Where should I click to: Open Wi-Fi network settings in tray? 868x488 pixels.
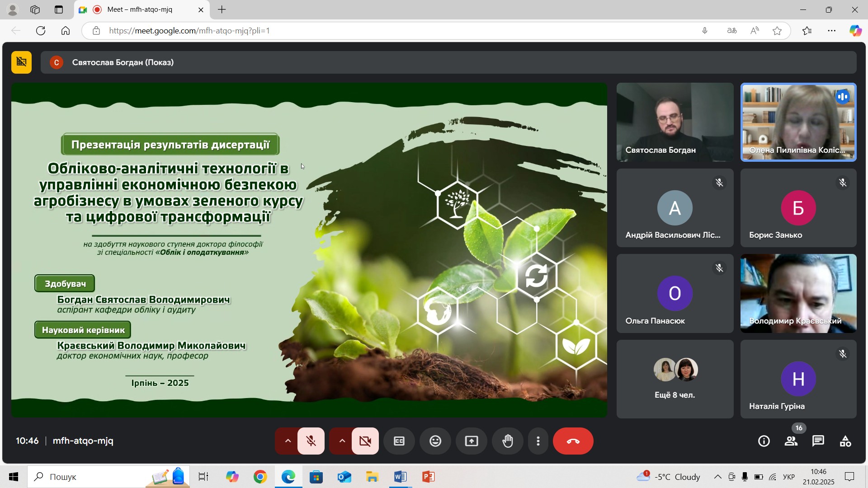tap(773, 477)
